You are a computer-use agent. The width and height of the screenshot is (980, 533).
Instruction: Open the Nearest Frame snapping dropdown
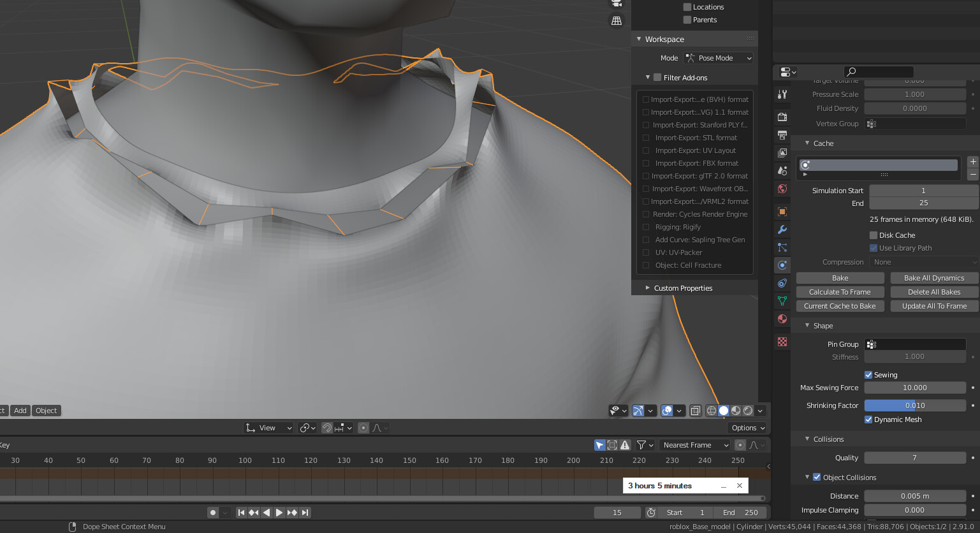pos(694,444)
